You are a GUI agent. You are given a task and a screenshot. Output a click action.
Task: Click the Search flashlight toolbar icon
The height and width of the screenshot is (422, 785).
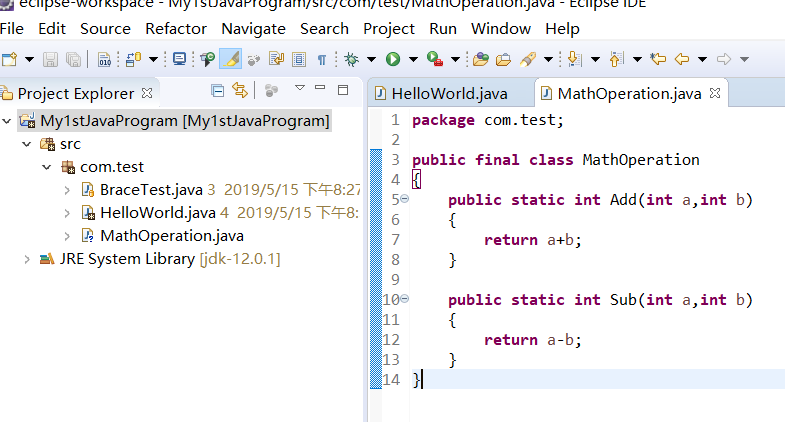click(528, 59)
